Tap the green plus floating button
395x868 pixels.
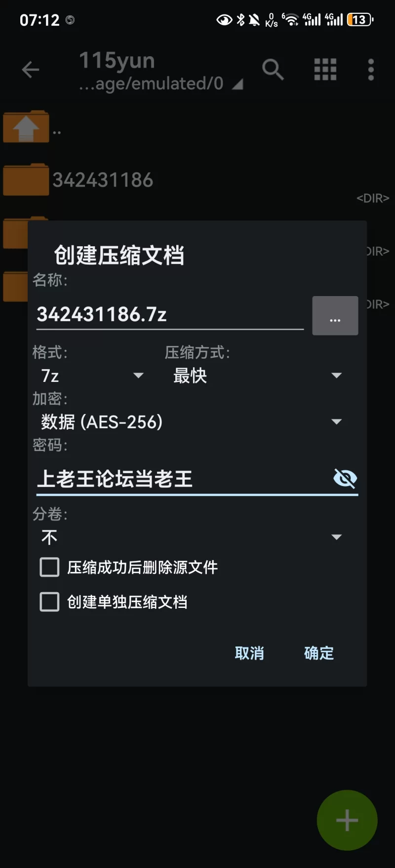pos(347,820)
